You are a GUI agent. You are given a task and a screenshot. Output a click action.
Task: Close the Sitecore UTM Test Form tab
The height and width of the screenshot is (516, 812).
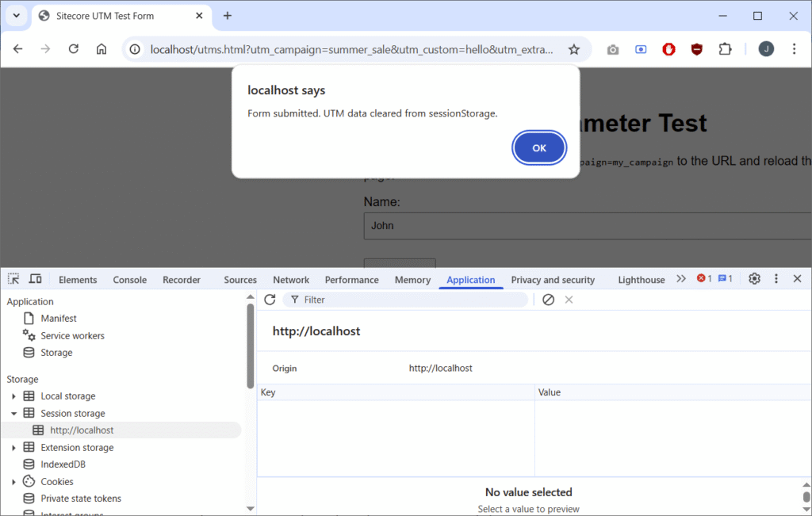199,16
